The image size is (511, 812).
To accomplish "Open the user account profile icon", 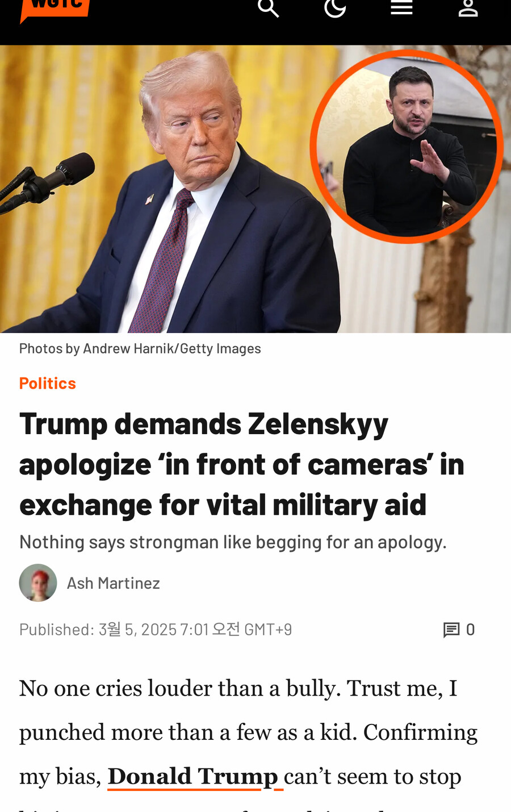I will [468, 7].
